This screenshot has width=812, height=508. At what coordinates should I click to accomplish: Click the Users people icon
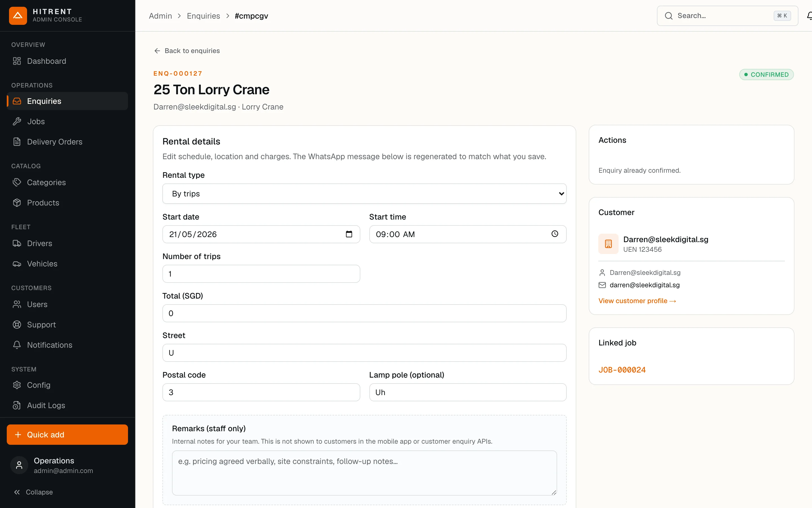(17, 304)
